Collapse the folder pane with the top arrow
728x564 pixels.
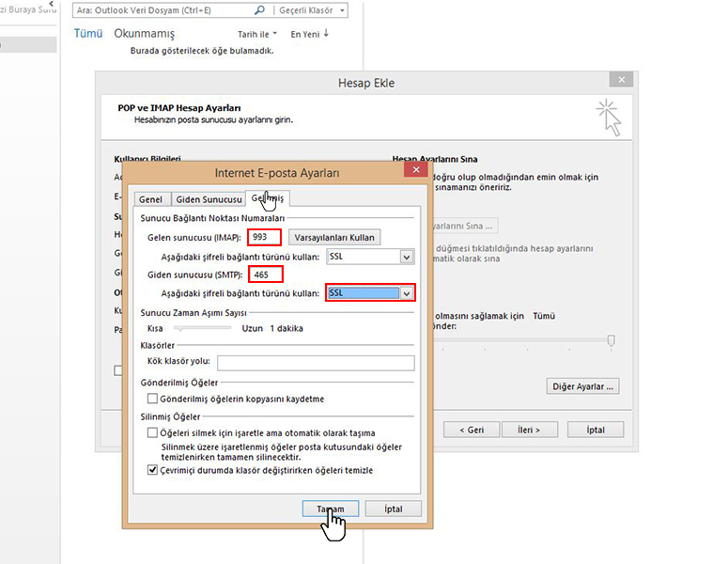51,5
